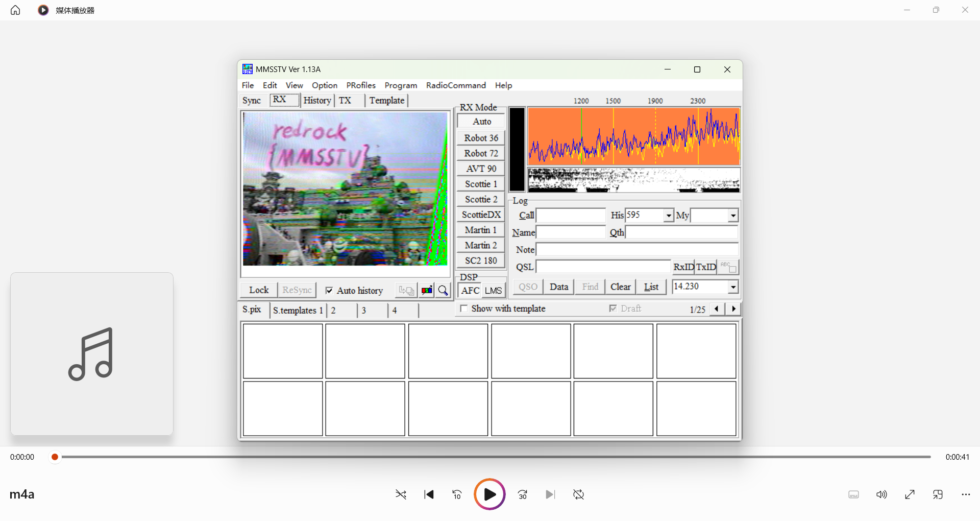Open the subtitles and captions icon
The image size is (980, 521).
pyautogui.click(x=854, y=494)
